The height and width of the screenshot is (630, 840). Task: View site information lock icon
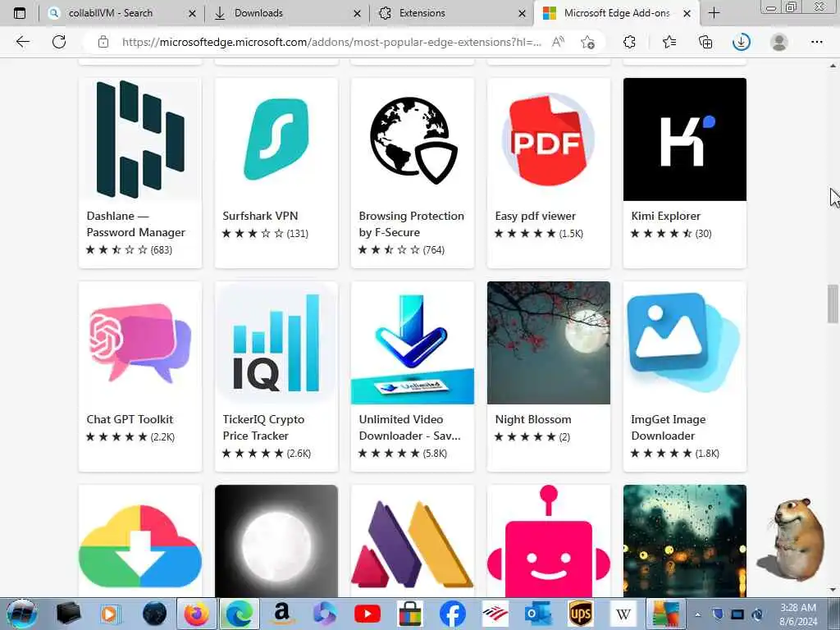pyautogui.click(x=103, y=42)
